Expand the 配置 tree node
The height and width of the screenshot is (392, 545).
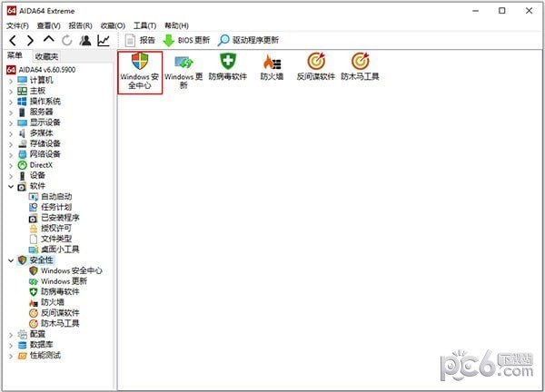(x=11, y=335)
